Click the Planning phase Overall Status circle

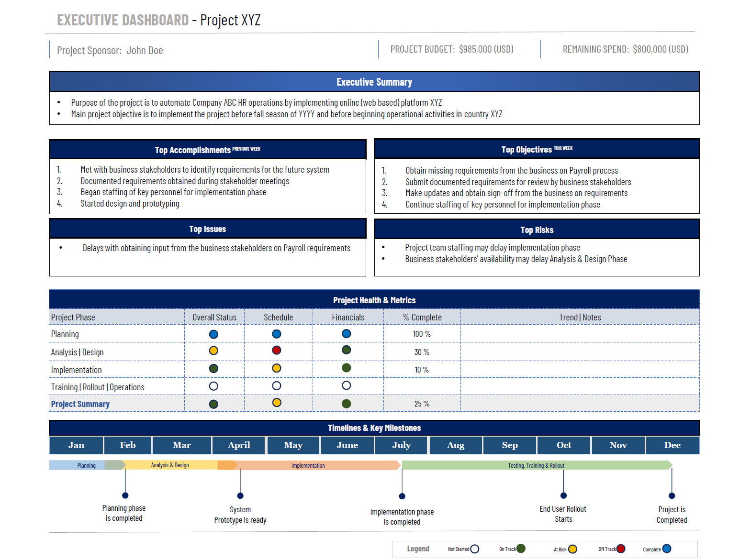tap(213, 334)
